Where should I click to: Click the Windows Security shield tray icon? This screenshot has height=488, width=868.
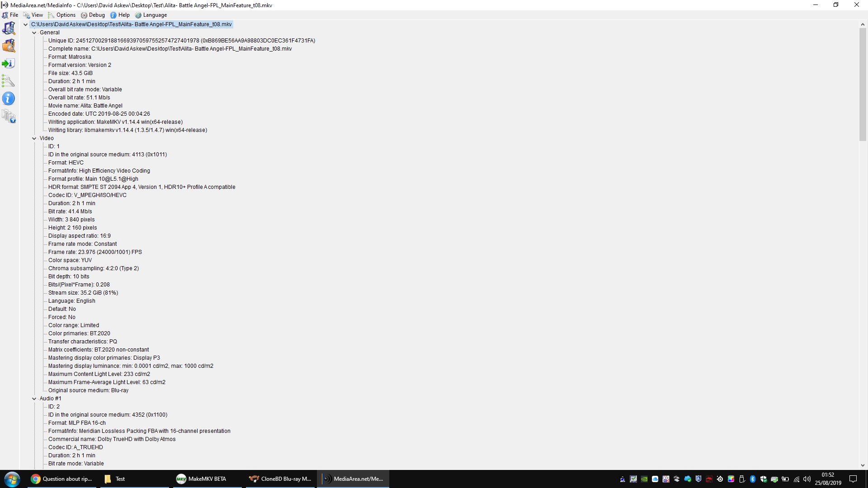[x=764, y=479]
